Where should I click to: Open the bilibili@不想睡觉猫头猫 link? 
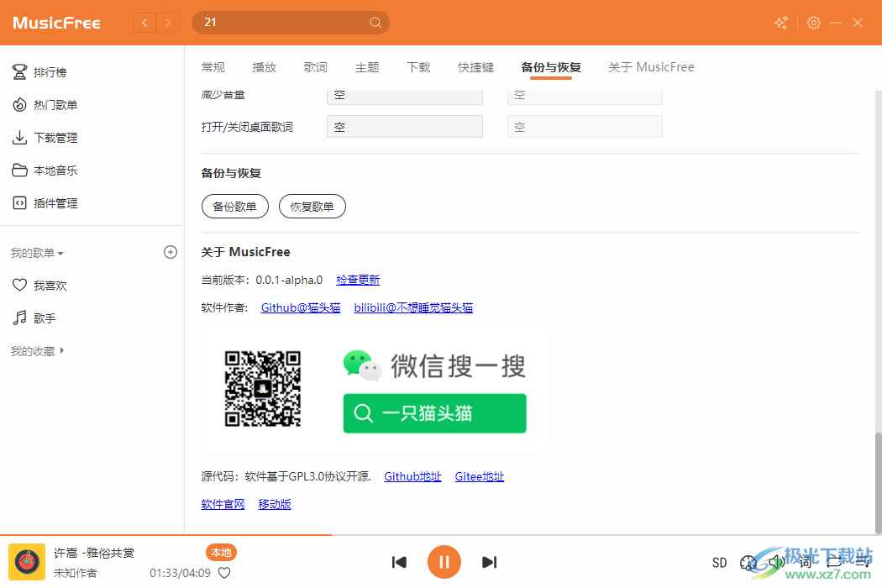point(413,307)
